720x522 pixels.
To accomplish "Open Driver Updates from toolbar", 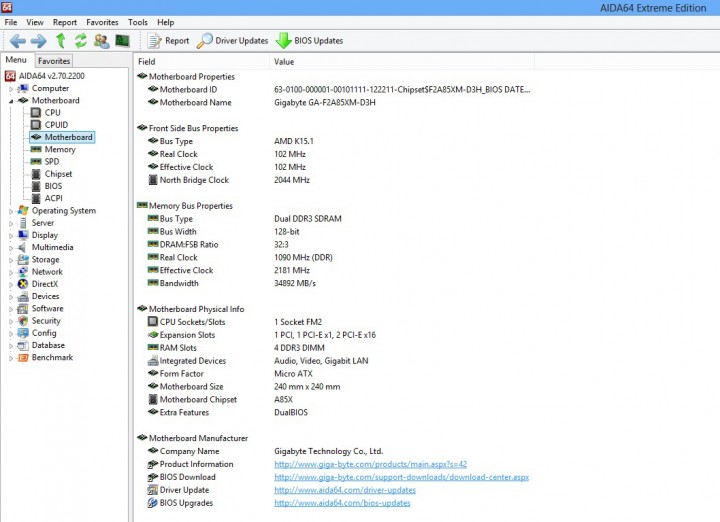I will pos(232,41).
